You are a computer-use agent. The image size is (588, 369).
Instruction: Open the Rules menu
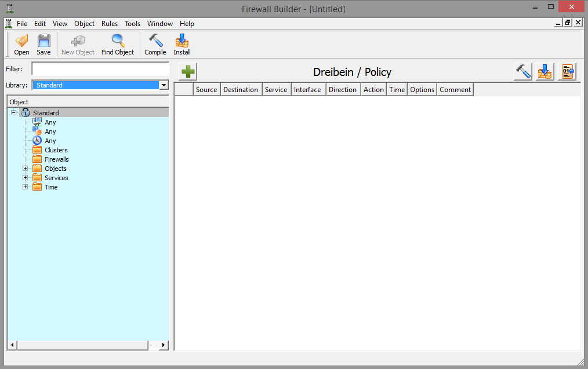pyautogui.click(x=109, y=24)
